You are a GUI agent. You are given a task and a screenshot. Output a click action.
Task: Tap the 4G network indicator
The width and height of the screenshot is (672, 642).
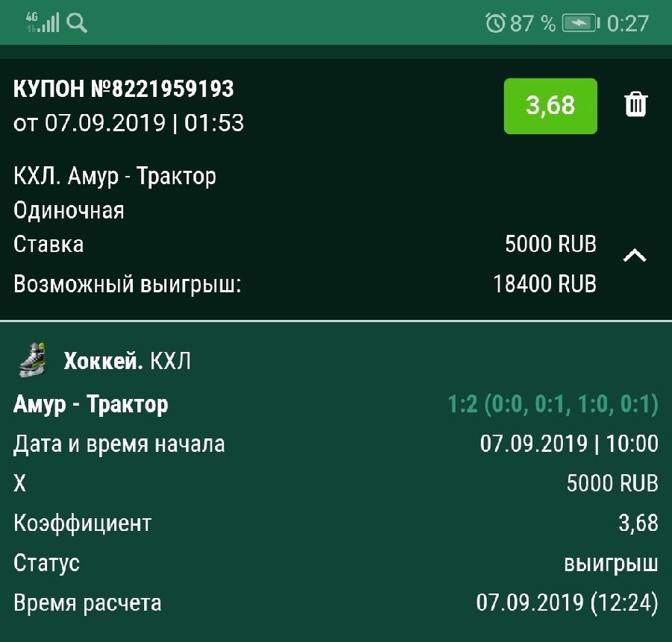pyautogui.click(x=30, y=15)
